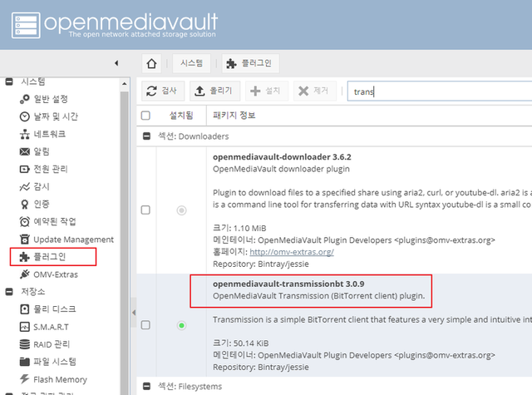Click the Install (설치) plus button

click(266, 91)
